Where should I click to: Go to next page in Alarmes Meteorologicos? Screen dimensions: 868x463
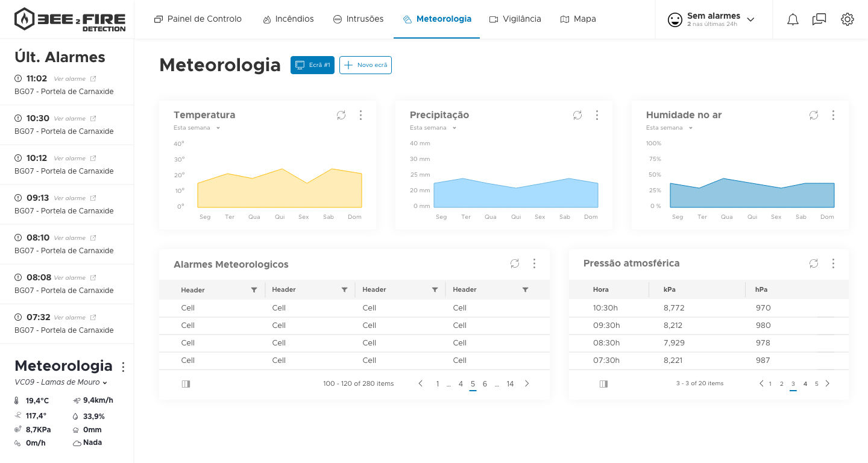coord(527,383)
